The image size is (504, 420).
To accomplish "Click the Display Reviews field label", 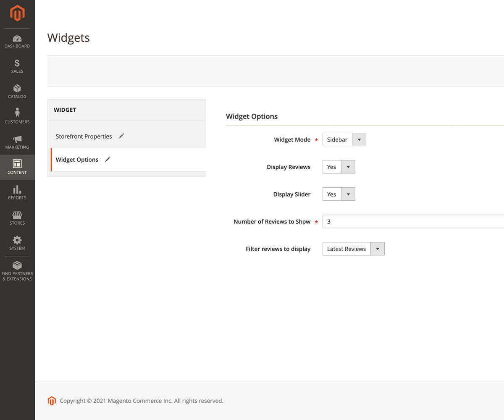I will [289, 167].
